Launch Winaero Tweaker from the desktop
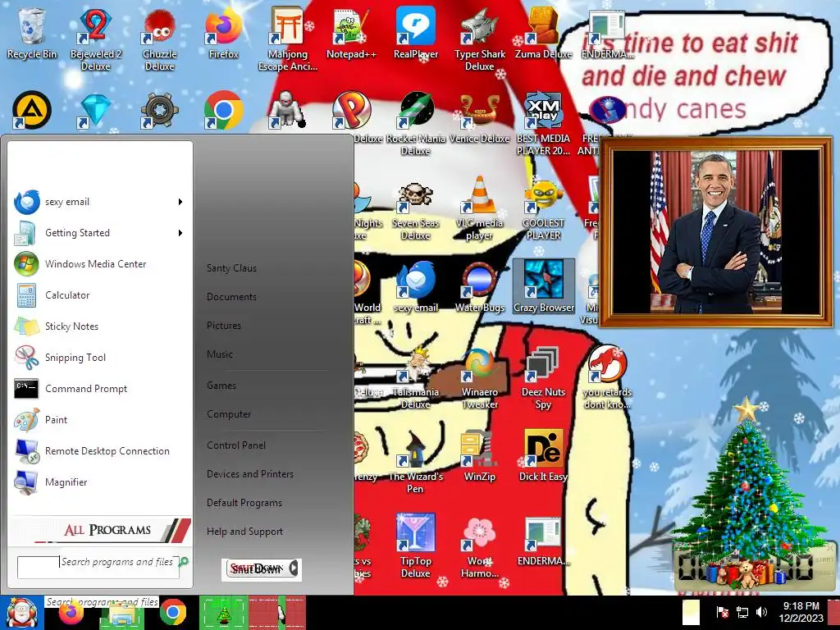Screen dimensions: 840x630 479,377
